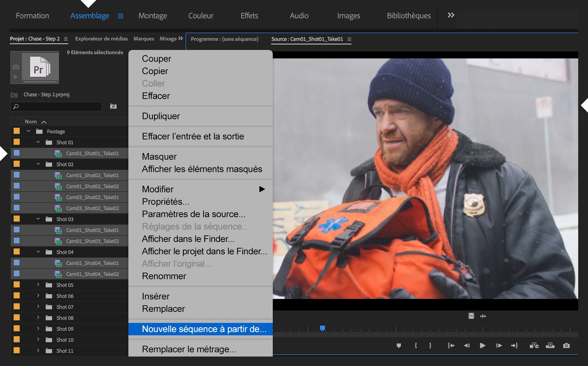This screenshot has width=588, height=366.
Task: Click the Insert icon in the transport controls
Action: coord(534,345)
